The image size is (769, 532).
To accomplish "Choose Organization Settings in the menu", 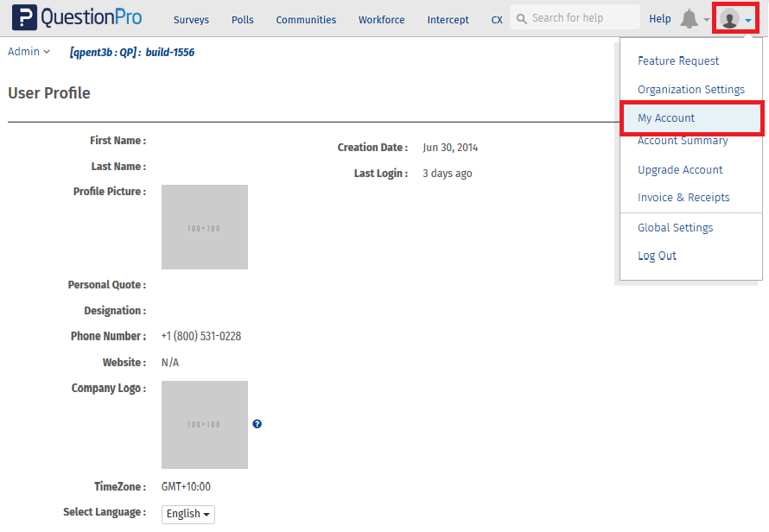I will point(690,90).
